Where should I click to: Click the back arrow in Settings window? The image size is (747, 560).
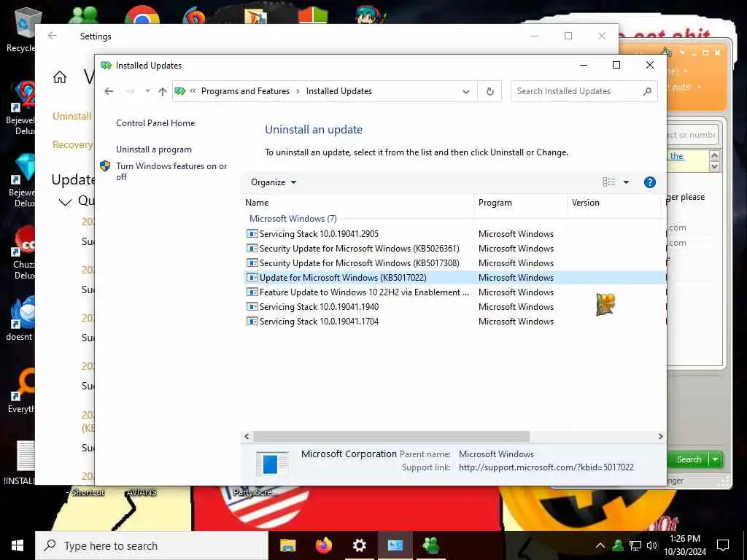click(x=53, y=36)
